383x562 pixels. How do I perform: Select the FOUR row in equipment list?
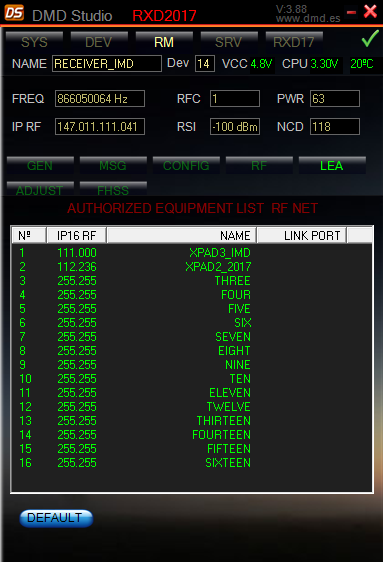click(192, 295)
